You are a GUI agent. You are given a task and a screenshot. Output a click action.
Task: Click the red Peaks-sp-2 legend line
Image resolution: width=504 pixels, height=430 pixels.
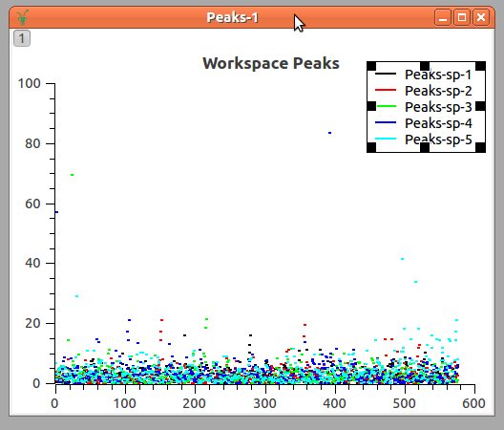click(x=386, y=90)
